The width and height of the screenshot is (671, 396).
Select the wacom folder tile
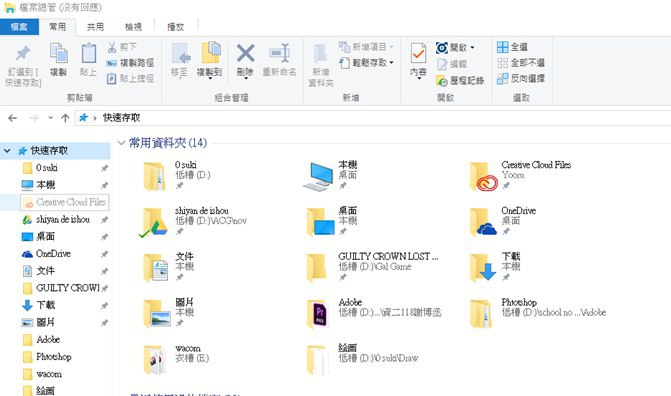175,359
